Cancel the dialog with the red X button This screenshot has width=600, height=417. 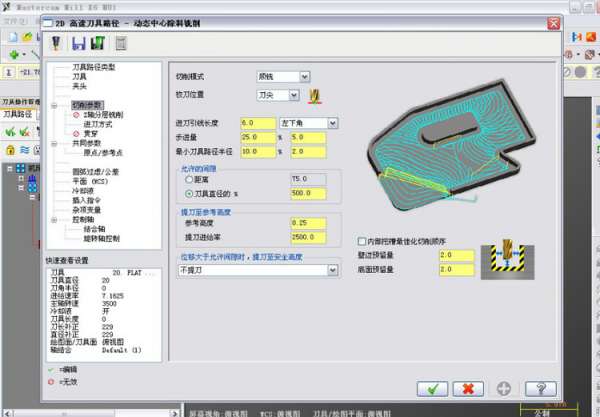468,389
